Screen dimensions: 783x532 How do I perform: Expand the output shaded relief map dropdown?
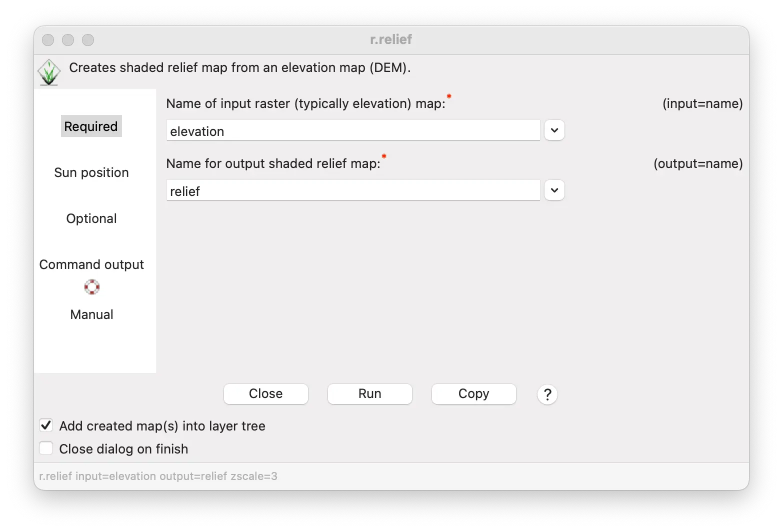coord(554,190)
